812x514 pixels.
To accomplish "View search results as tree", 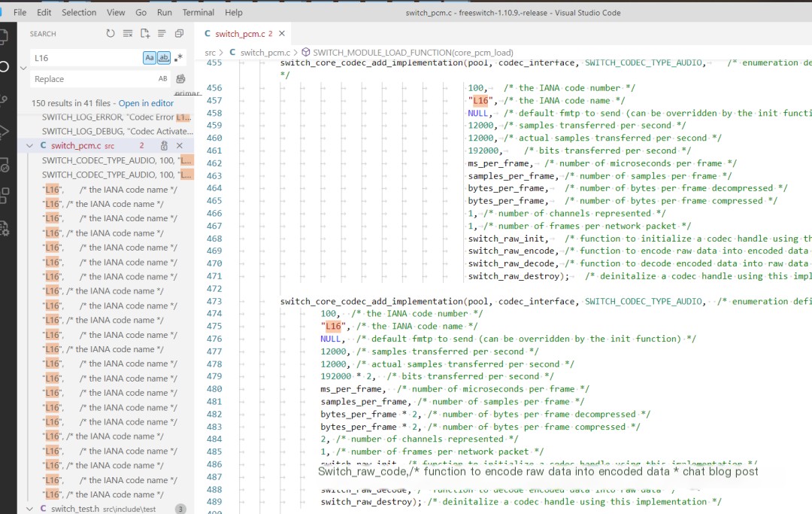I will click(162, 34).
